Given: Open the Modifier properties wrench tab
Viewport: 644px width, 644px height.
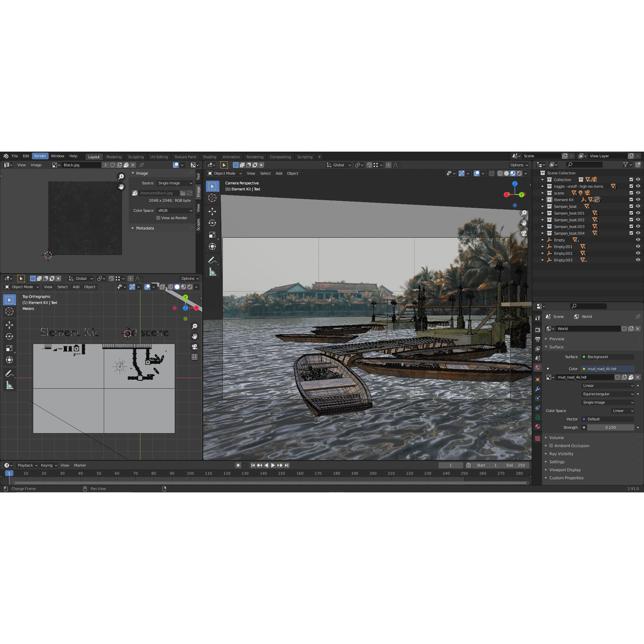Looking at the screenshot, I should click(x=538, y=389).
